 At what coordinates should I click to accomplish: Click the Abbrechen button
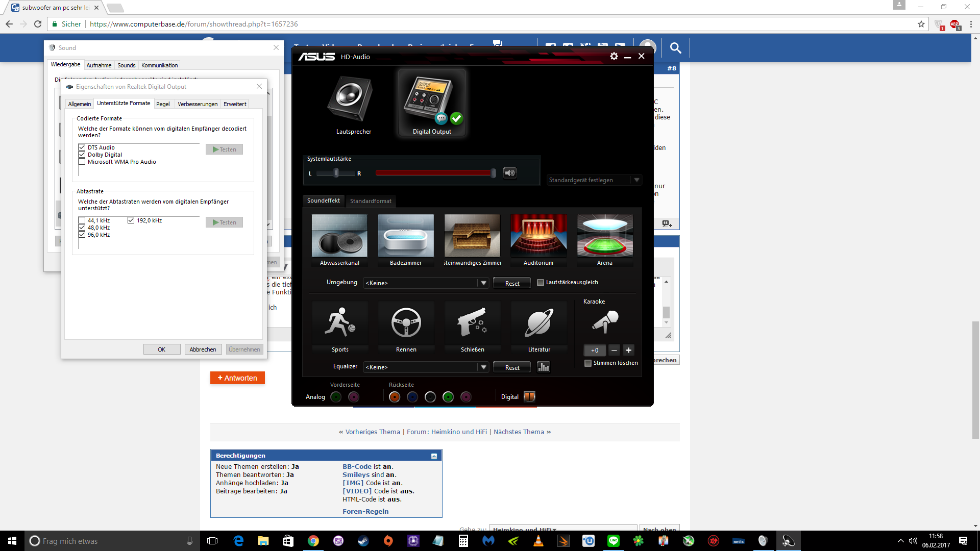[x=203, y=349]
